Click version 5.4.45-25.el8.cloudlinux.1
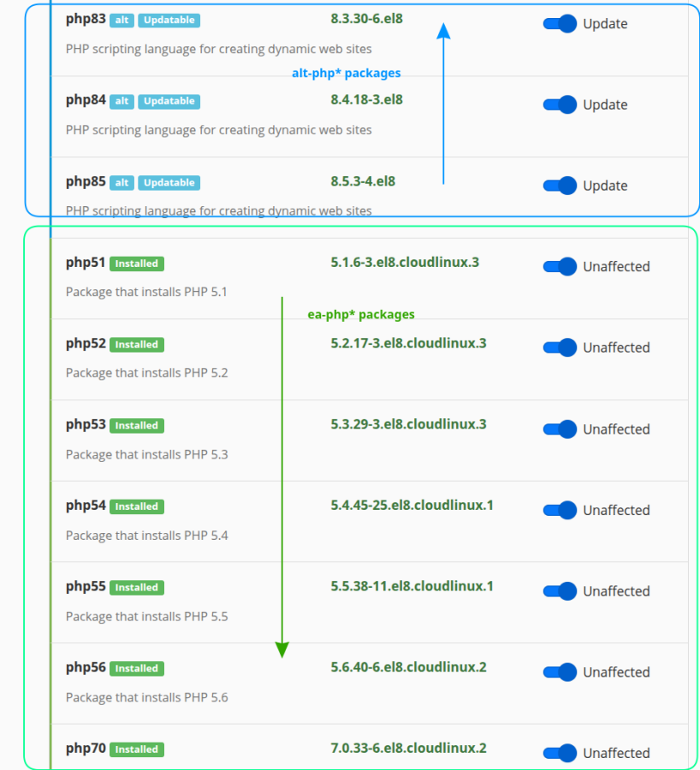 pyautogui.click(x=412, y=506)
